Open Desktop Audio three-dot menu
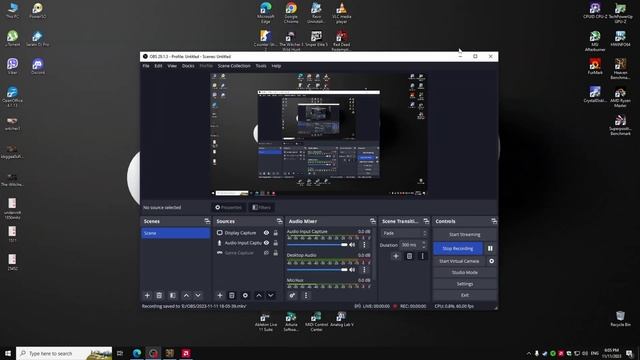 [364, 269]
